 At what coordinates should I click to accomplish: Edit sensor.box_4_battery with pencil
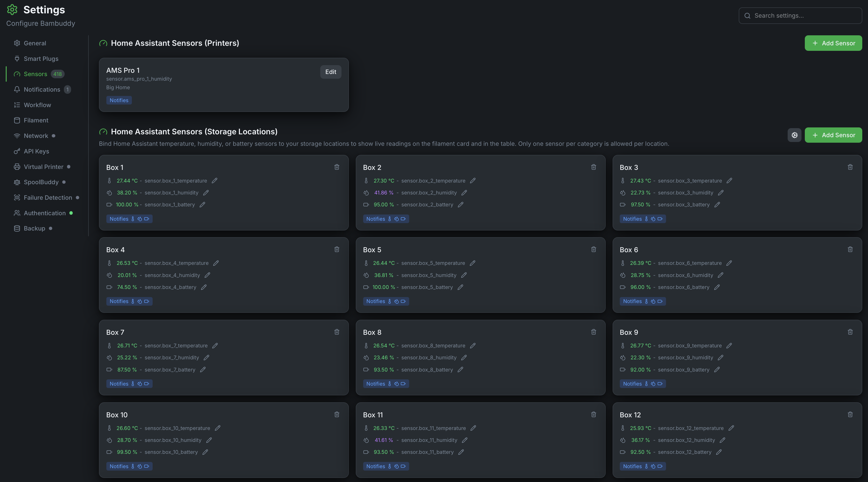(203, 287)
